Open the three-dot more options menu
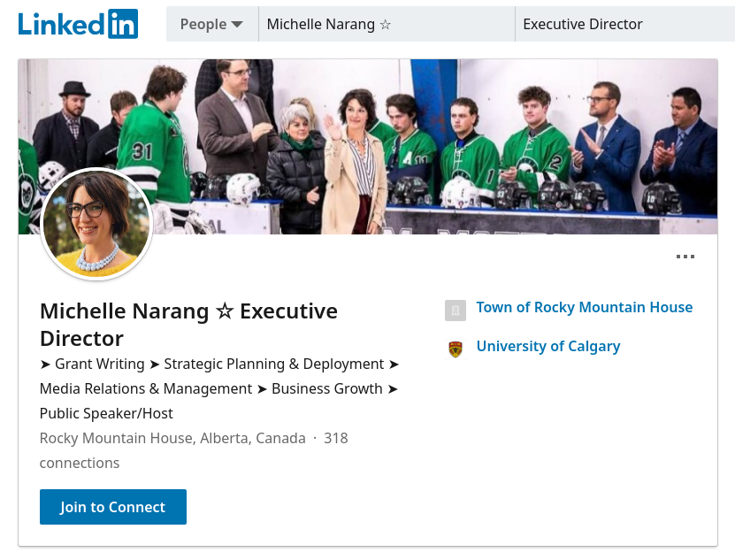The height and width of the screenshot is (560, 735). point(685,257)
